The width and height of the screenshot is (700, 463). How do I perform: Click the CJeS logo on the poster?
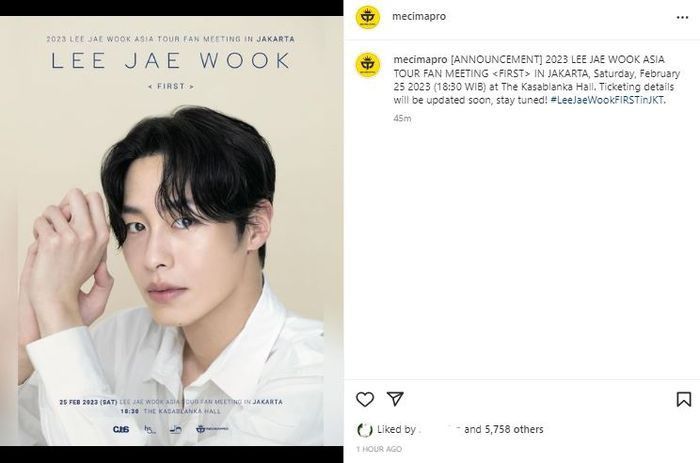click(121, 429)
